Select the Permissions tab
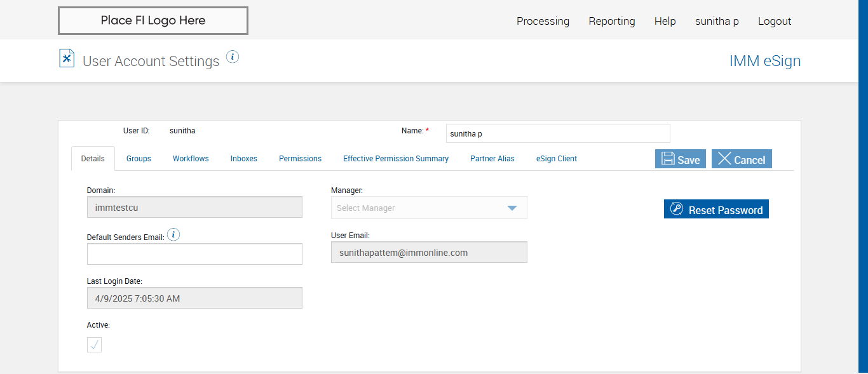Image resolution: width=868 pixels, height=374 pixels. [x=300, y=159]
